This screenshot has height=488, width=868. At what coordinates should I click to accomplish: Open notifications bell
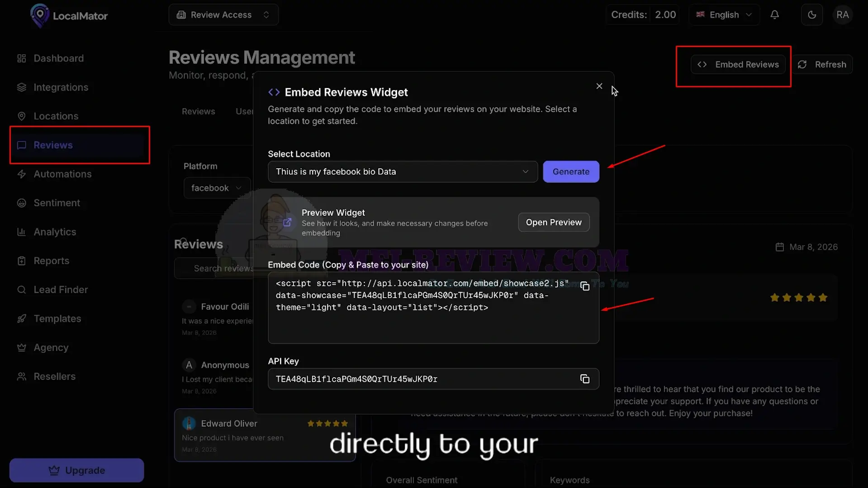pos(774,15)
